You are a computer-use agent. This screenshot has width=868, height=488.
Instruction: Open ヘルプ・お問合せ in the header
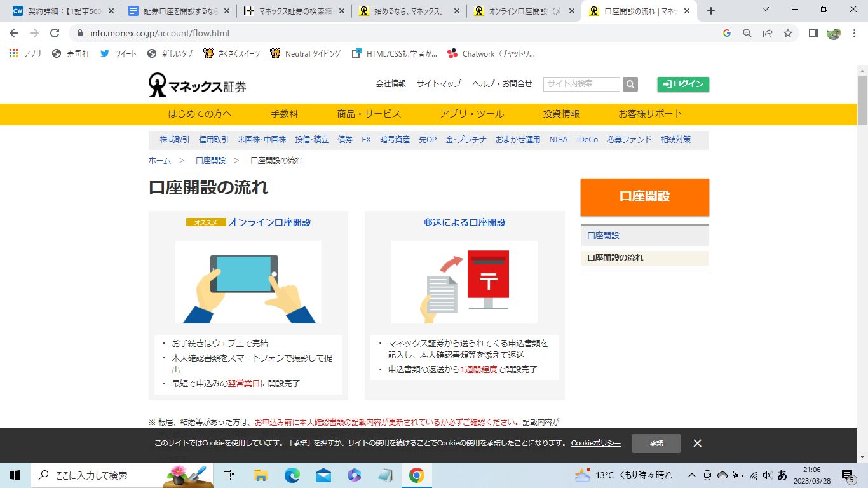[502, 84]
